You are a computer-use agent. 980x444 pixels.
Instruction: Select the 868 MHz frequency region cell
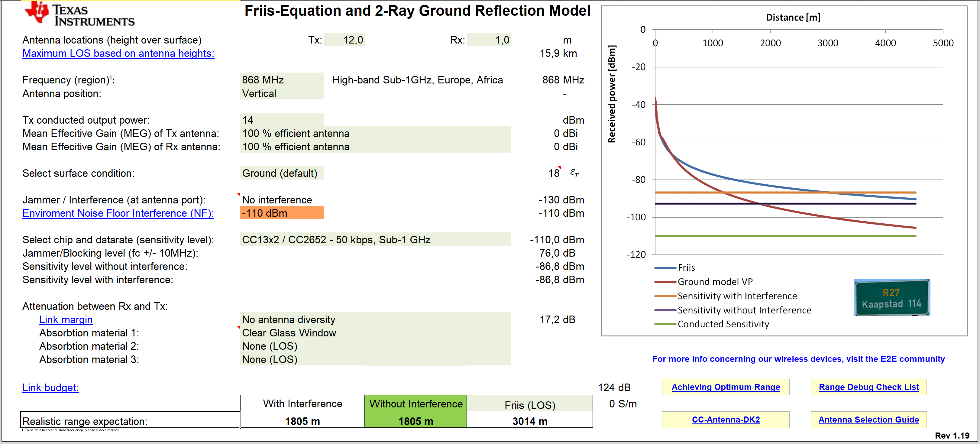click(x=282, y=79)
